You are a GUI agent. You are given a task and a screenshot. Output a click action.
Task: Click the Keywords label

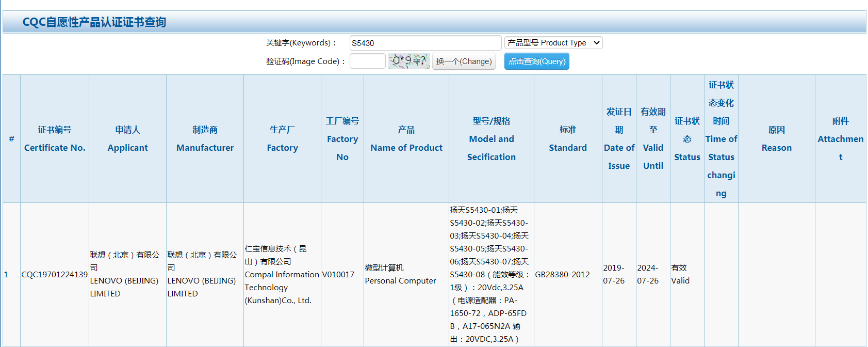click(301, 43)
